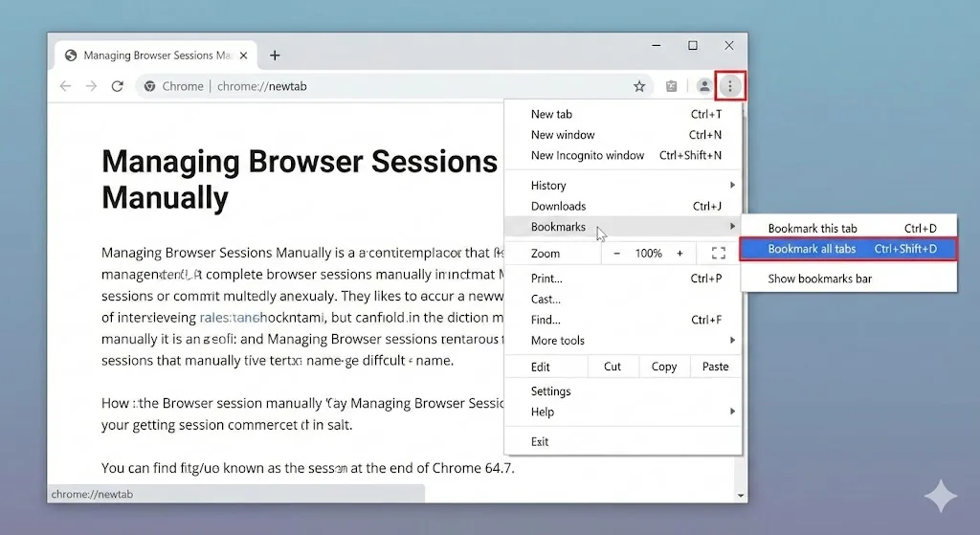Image resolution: width=980 pixels, height=535 pixels.
Task: Click the profile avatar icon
Action: [x=703, y=86]
